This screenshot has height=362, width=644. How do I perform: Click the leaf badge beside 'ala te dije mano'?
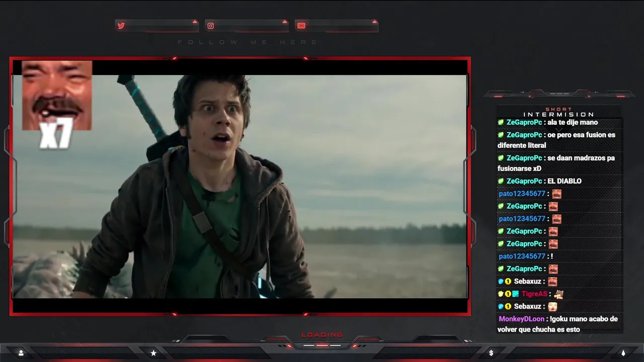coord(501,122)
